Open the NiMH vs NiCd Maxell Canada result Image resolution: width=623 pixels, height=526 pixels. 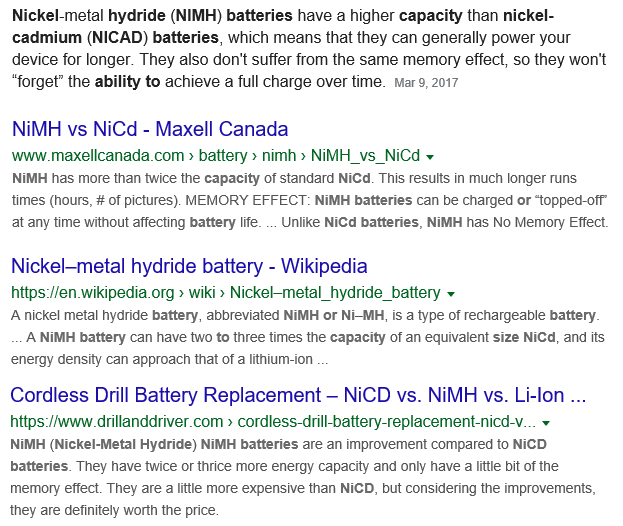click(150, 129)
